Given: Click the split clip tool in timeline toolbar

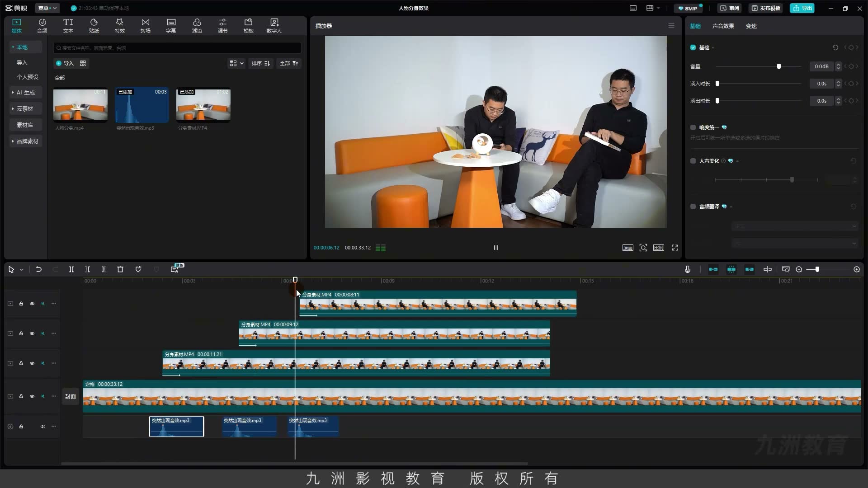Looking at the screenshot, I should [71, 269].
